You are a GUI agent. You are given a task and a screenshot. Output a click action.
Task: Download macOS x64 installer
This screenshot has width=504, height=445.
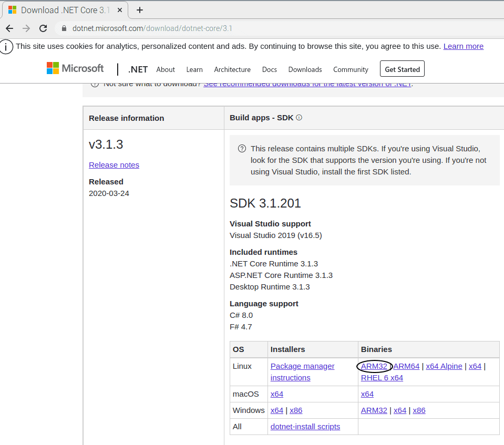pos(277,394)
